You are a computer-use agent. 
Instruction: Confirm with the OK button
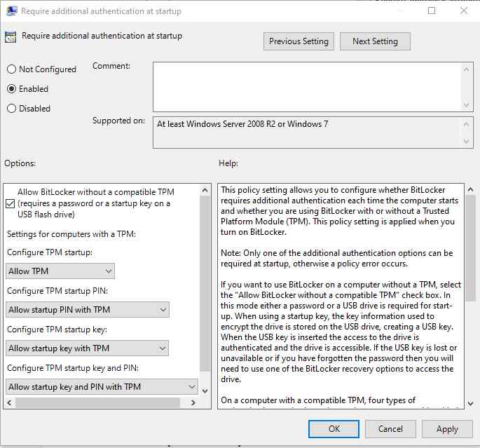pyautogui.click(x=334, y=428)
